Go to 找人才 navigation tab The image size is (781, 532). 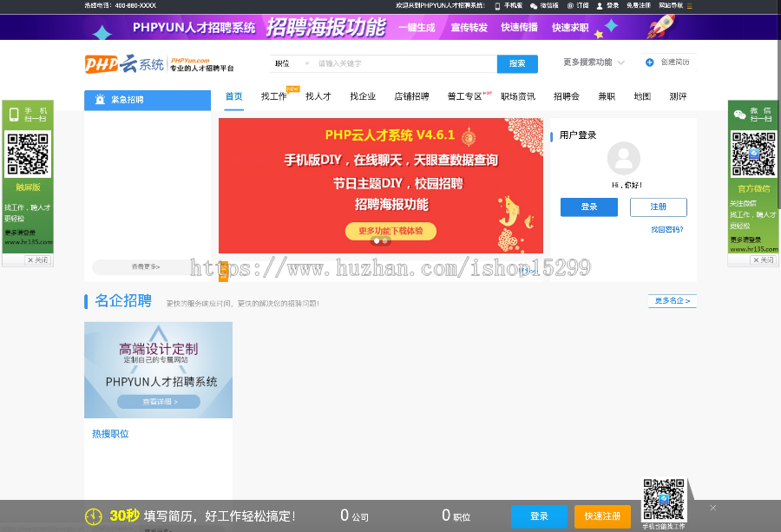tap(318, 96)
